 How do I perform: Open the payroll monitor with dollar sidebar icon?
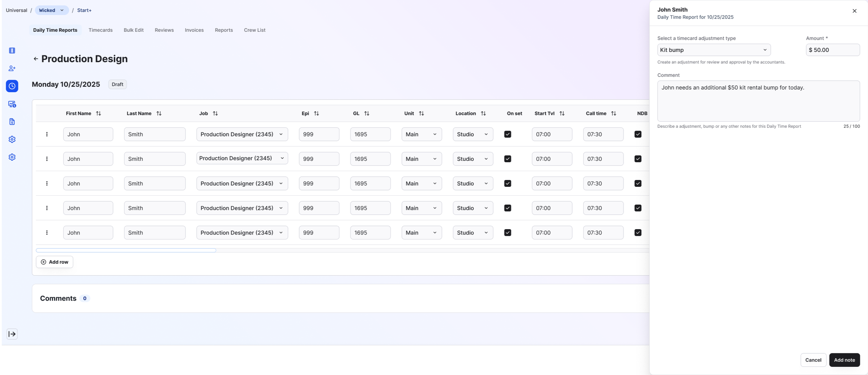click(x=12, y=104)
